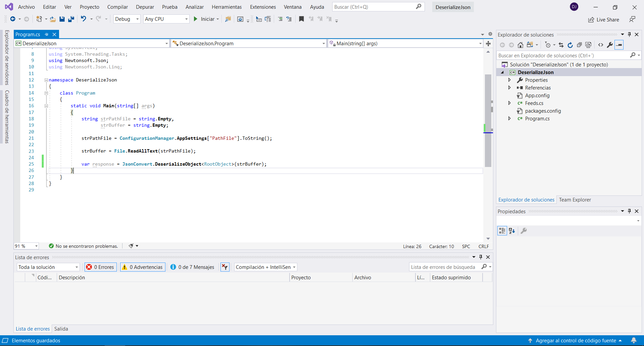
Task: Click the Save All toolbar icon
Action: pyautogui.click(x=71, y=19)
